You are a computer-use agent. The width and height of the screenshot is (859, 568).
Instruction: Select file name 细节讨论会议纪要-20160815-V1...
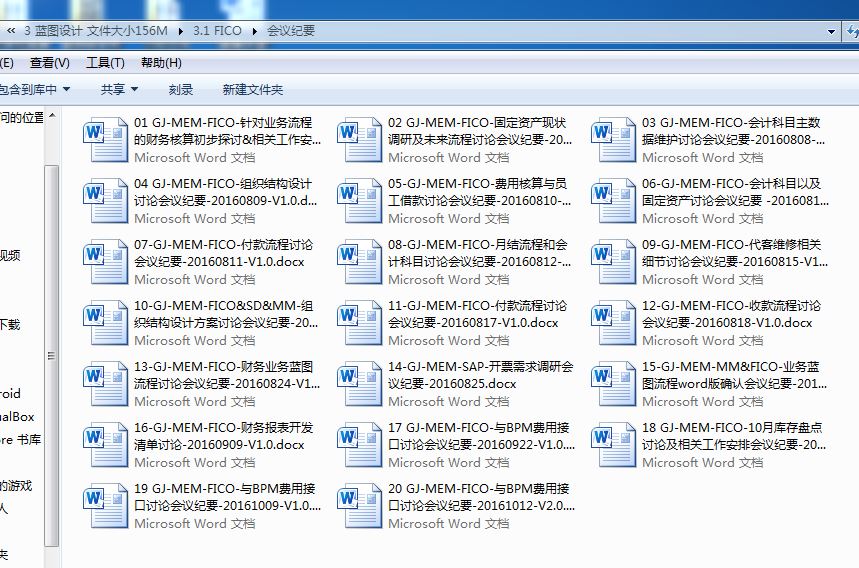click(x=735, y=262)
